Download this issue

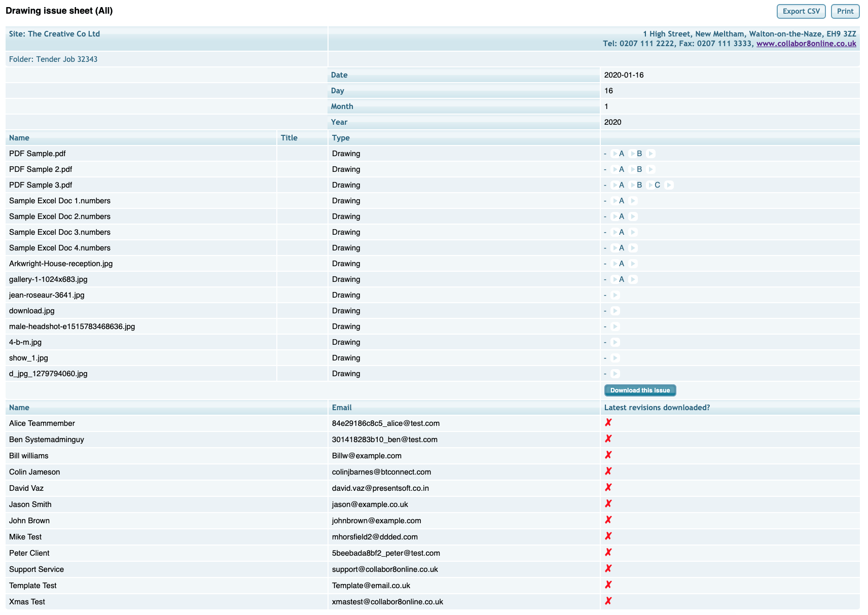[640, 390]
